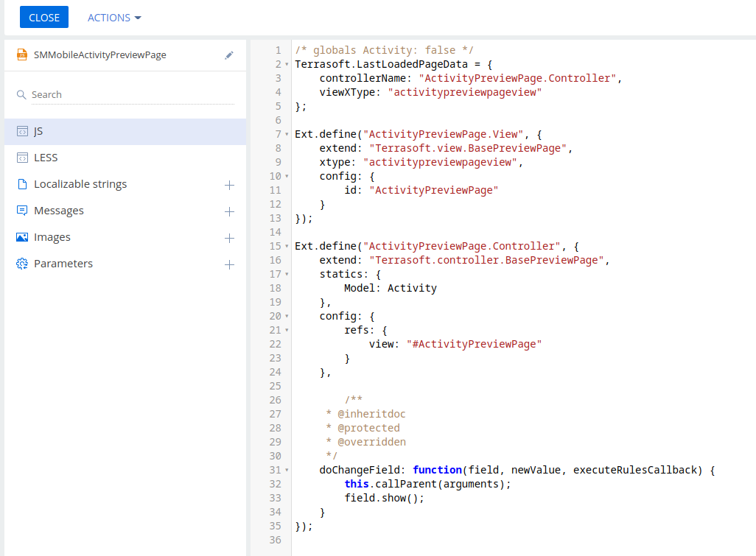756x556 pixels.
Task: Collapse statics fold at line 17
Action: (x=287, y=274)
